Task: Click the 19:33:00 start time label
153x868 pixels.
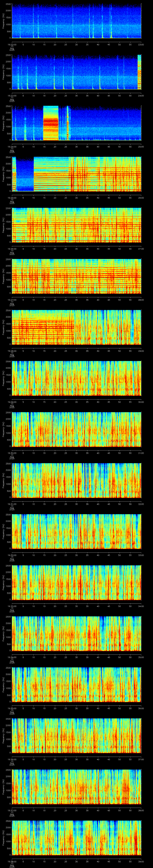Action: click(x=12, y=606)
